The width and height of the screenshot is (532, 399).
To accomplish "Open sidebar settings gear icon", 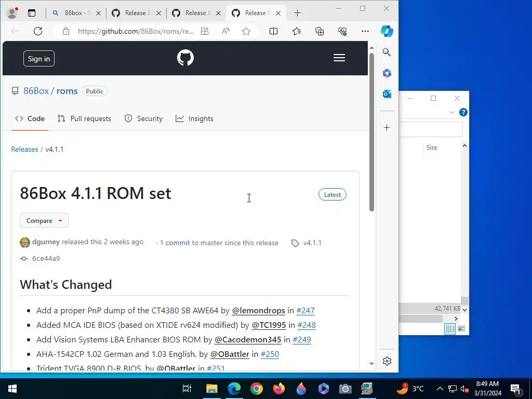I will [387, 361].
